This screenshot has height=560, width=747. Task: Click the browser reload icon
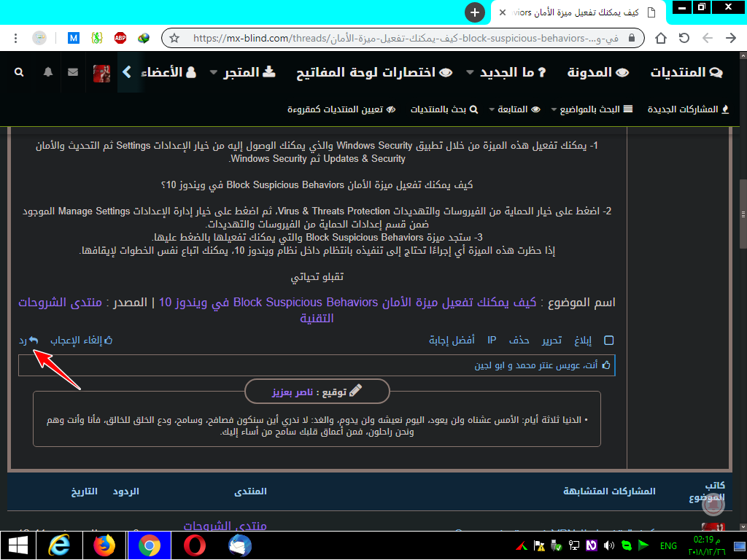pyautogui.click(x=684, y=38)
